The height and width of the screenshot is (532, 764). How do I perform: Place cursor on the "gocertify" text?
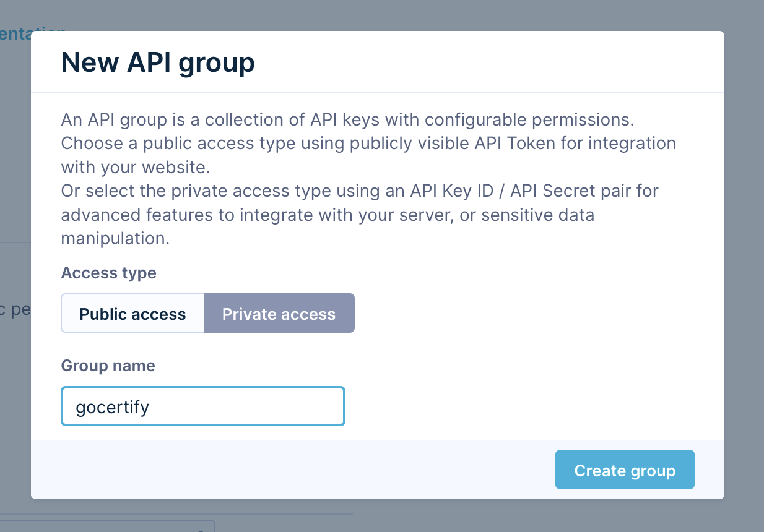[x=112, y=407]
